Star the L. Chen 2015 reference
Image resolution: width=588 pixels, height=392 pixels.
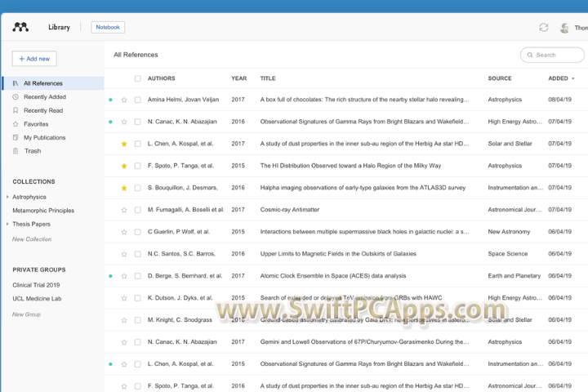124,364
